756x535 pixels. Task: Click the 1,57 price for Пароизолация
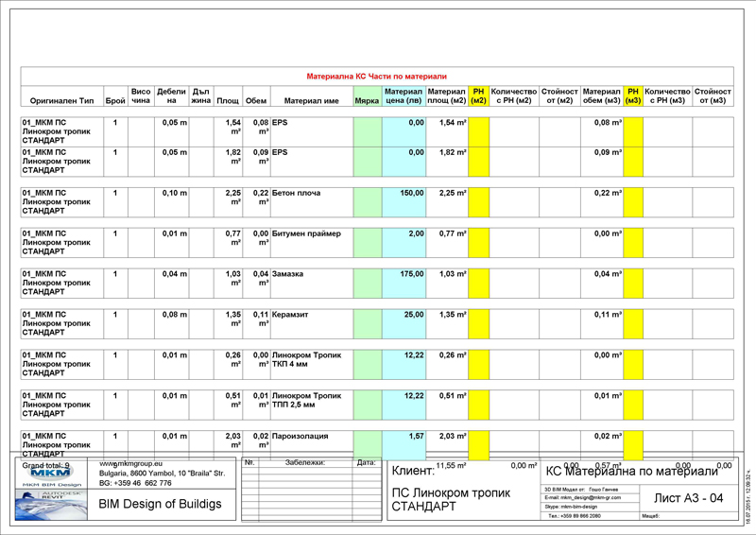click(416, 436)
